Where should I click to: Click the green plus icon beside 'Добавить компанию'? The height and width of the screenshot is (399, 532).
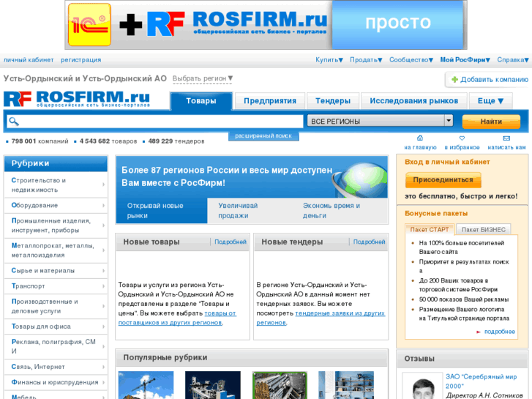(454, 80)
